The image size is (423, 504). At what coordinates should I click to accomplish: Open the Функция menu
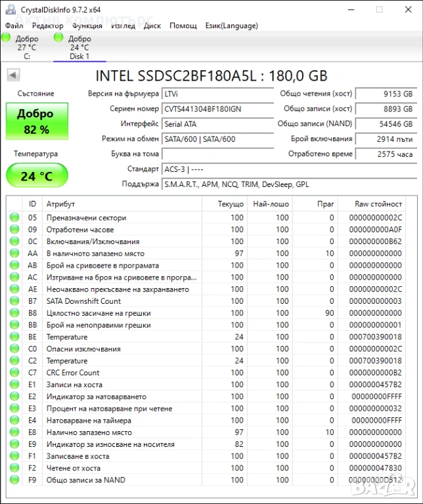click(87, 26)
